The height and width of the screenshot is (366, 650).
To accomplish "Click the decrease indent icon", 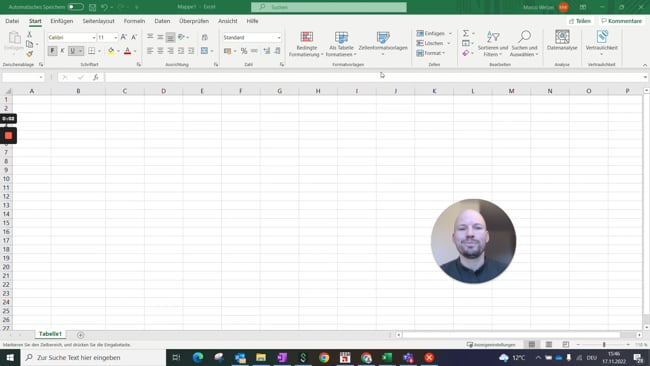I will coord(181,51).
